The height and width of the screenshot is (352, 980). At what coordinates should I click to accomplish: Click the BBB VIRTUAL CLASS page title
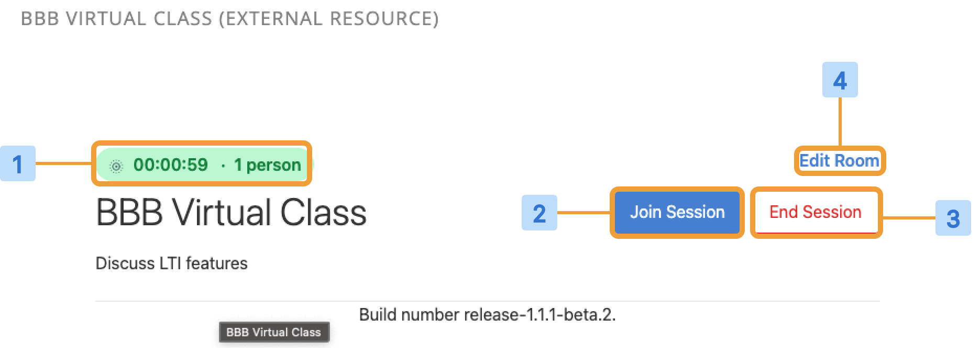[x=117, y=18]
